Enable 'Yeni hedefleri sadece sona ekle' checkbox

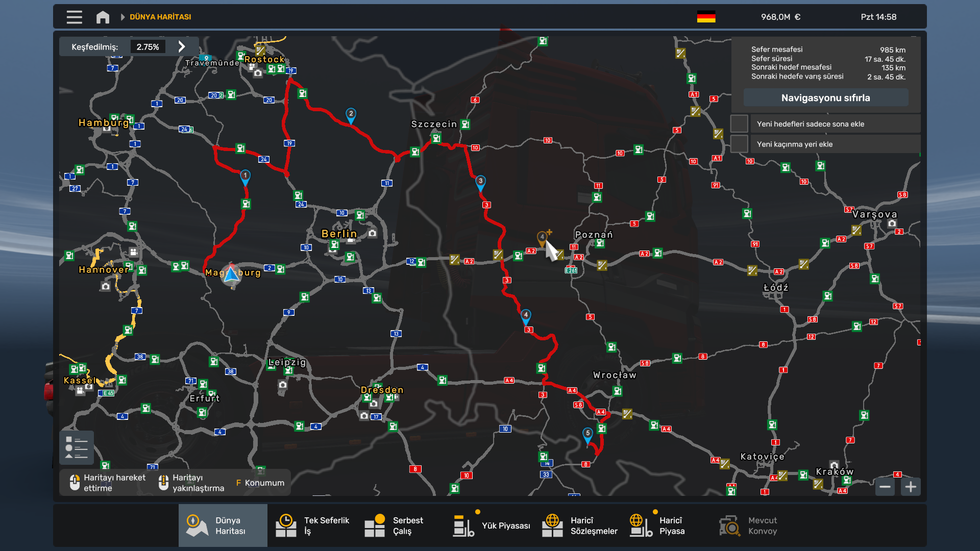pos(739,124)
